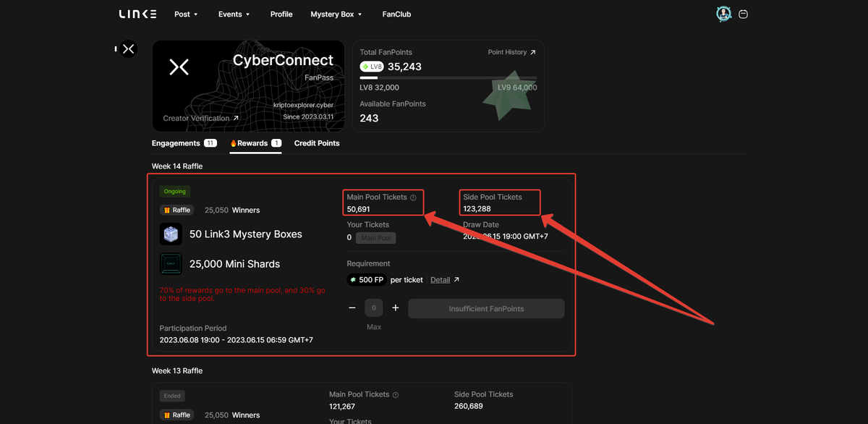This screenshot has height=424, width=868.
Task: Click the Ongoing status badge
Action: click(x=175, y=192)
